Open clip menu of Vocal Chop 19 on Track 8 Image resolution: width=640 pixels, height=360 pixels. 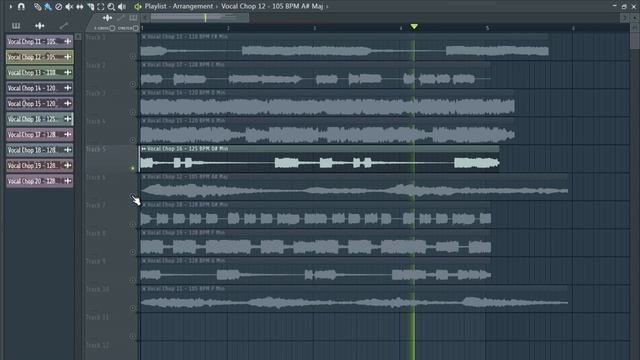[x=144, y=233]
